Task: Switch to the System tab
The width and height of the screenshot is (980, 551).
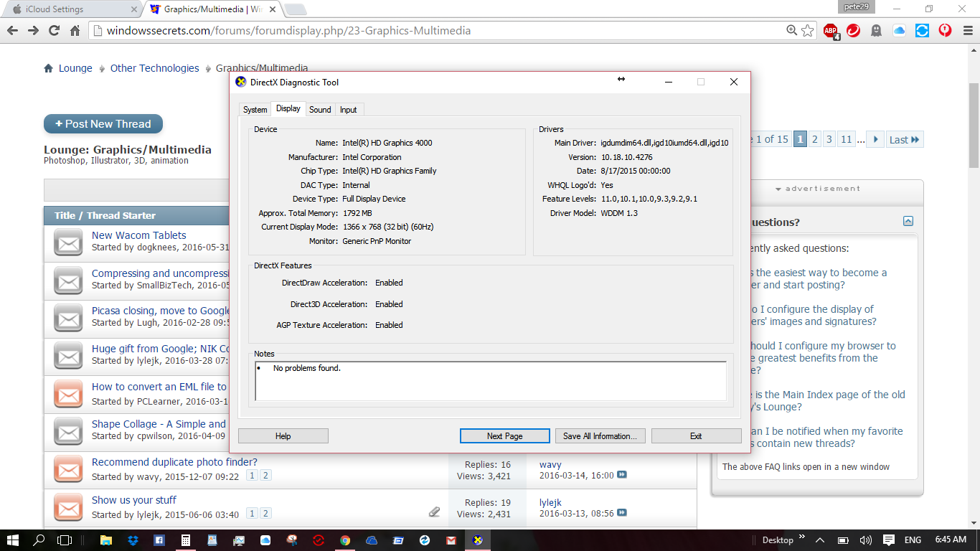Action: click(x=255, y=110)
